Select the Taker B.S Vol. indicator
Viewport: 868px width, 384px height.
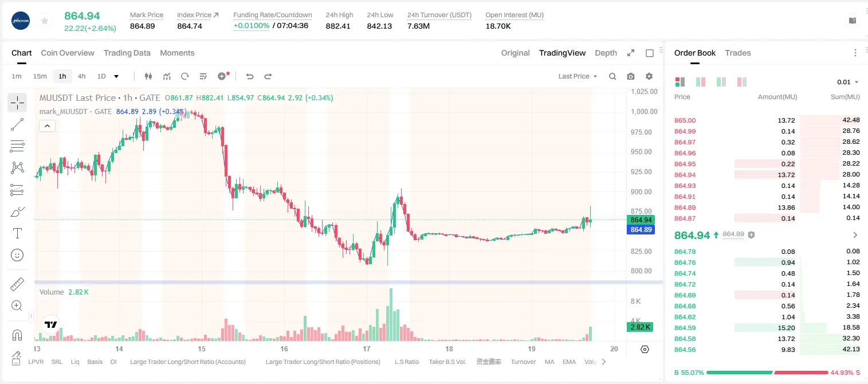point(447,362)
